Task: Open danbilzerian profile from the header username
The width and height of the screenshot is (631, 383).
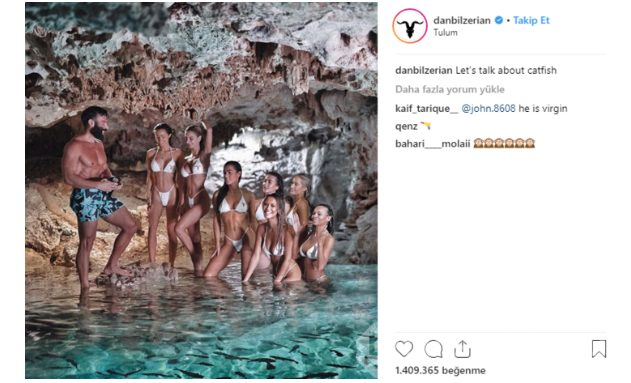Action: point(462,20)
